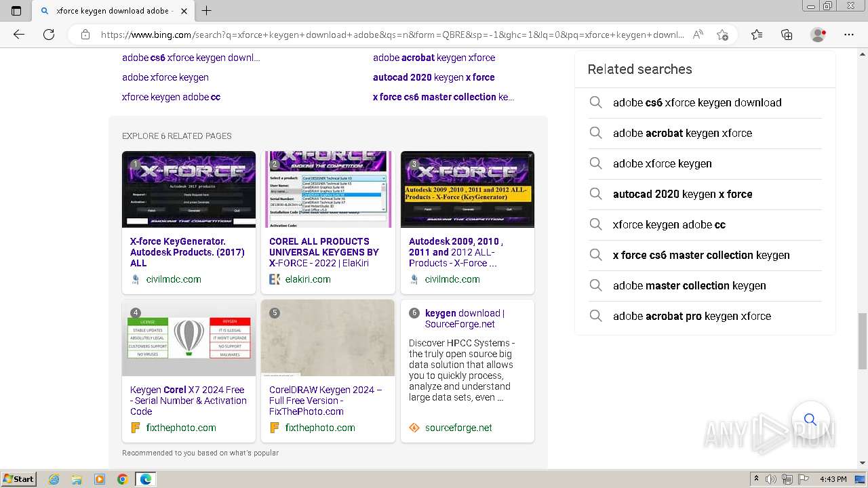The image size is (868, 488).
Task: Open the tab actions menu icon
Action: (16, 11)
